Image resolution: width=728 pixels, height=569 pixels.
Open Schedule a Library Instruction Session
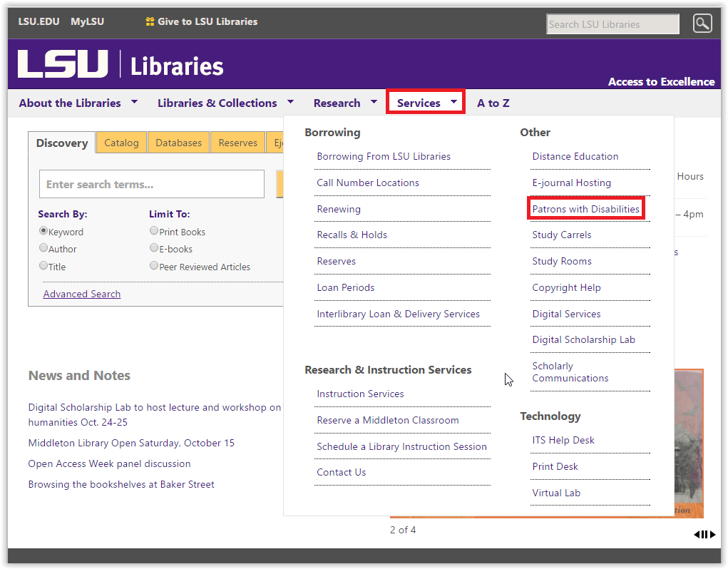pos(401,447)
